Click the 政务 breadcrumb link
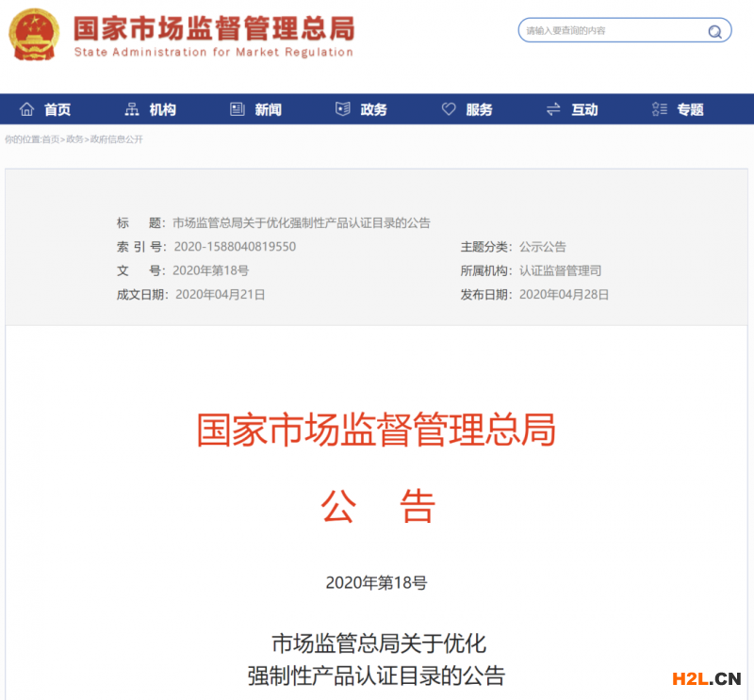 pos(74,139)
